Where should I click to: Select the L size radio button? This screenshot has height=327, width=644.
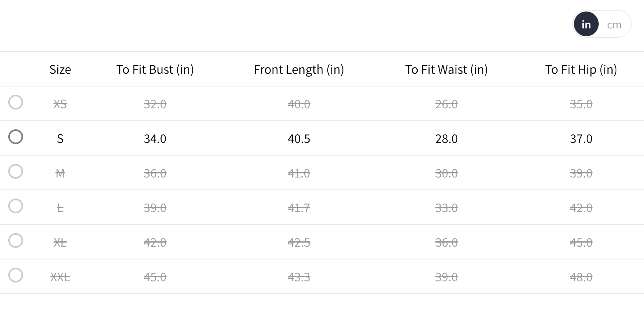click(x=16, y=206)
